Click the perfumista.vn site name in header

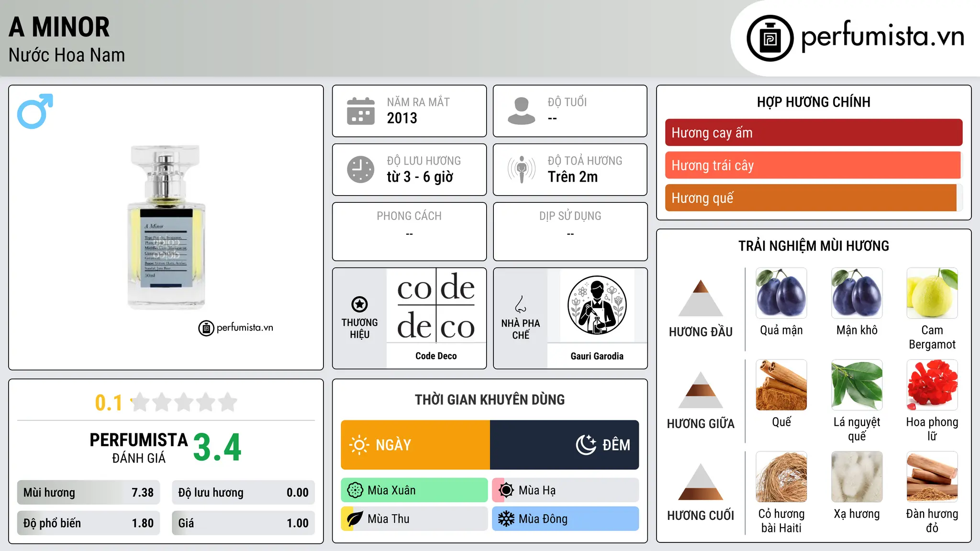883,36
